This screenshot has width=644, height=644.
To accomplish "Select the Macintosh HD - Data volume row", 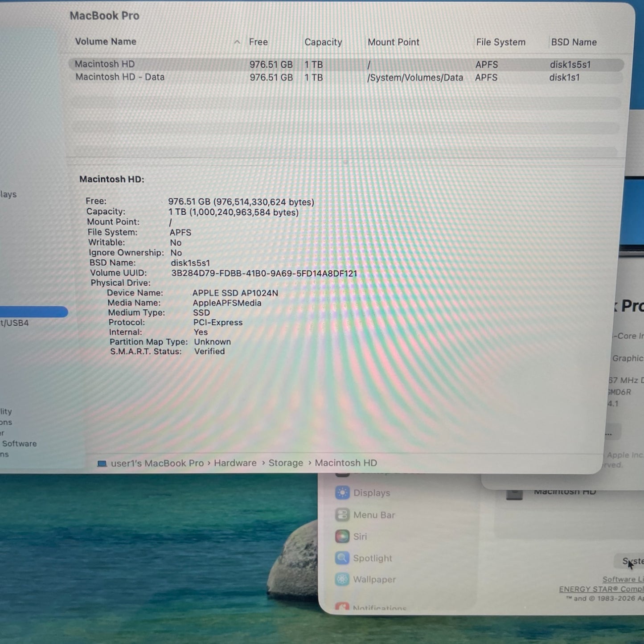I will (346, 78).
